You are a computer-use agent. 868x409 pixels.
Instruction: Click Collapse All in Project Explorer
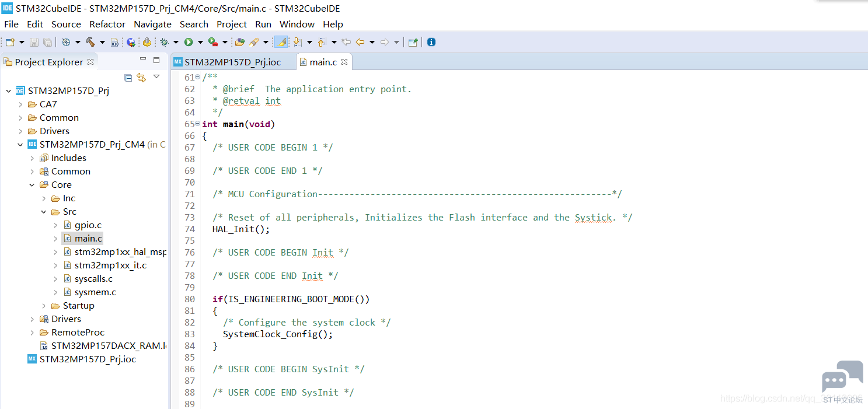(x=128, y=77)
